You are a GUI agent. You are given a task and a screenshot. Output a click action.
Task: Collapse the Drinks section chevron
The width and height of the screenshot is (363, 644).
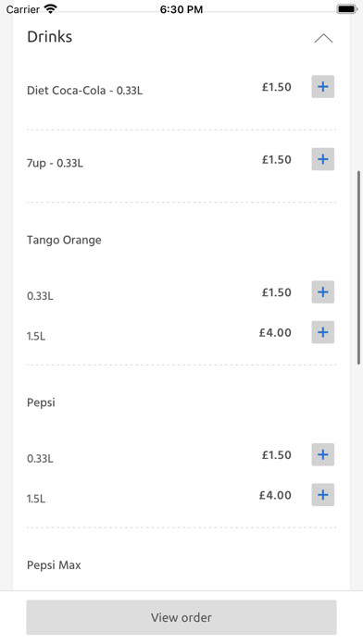[323, 38]
